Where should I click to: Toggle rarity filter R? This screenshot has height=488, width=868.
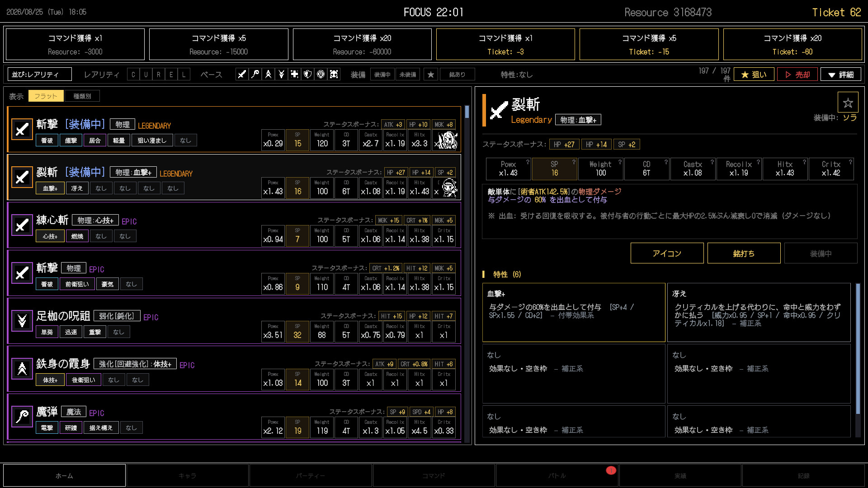159,75
